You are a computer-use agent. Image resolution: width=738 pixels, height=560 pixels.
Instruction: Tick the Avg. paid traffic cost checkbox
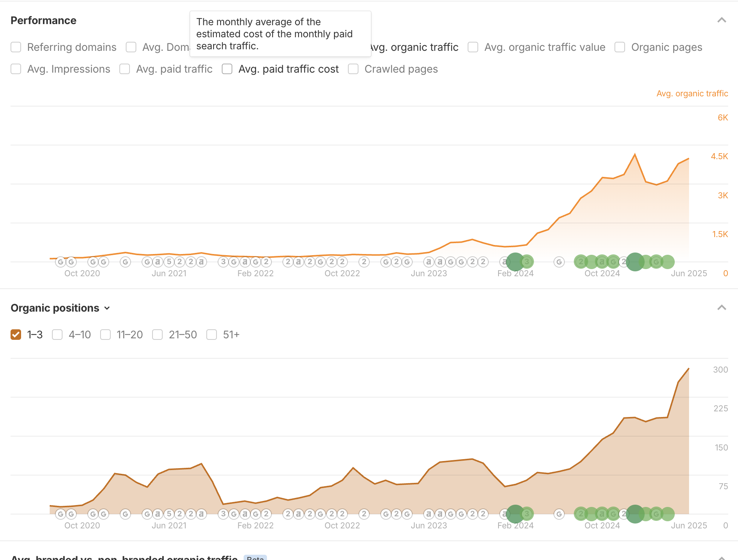coord(227,69)
